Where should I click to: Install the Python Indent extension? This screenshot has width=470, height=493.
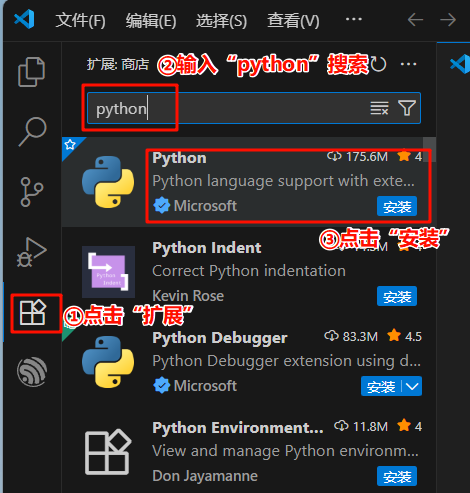397,296
